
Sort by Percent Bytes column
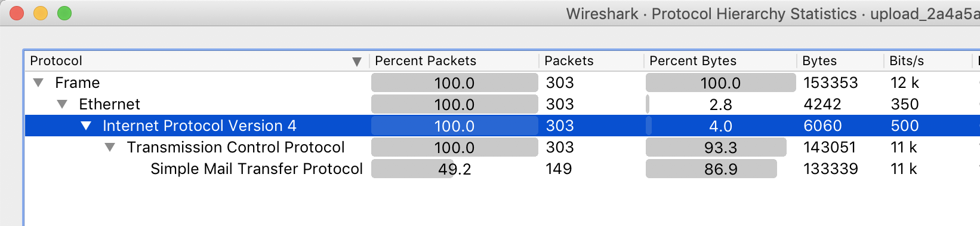[x=693, y=61]
